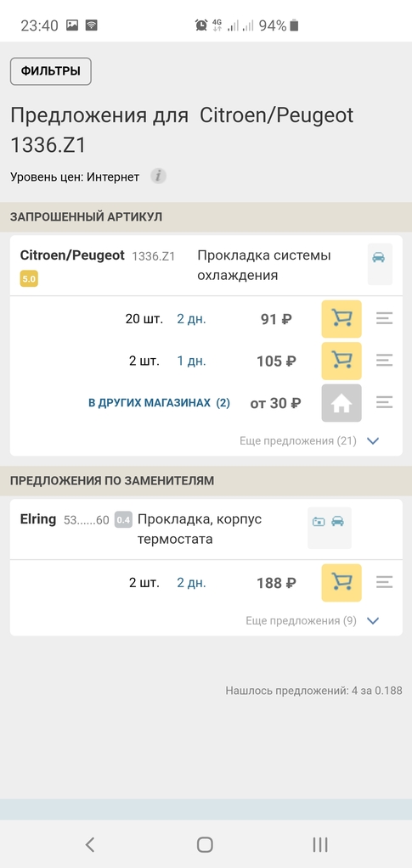The image size is (412, 868).
Task: Open the ФИЛЬТРЫ filters button
Action: point(50,71)
